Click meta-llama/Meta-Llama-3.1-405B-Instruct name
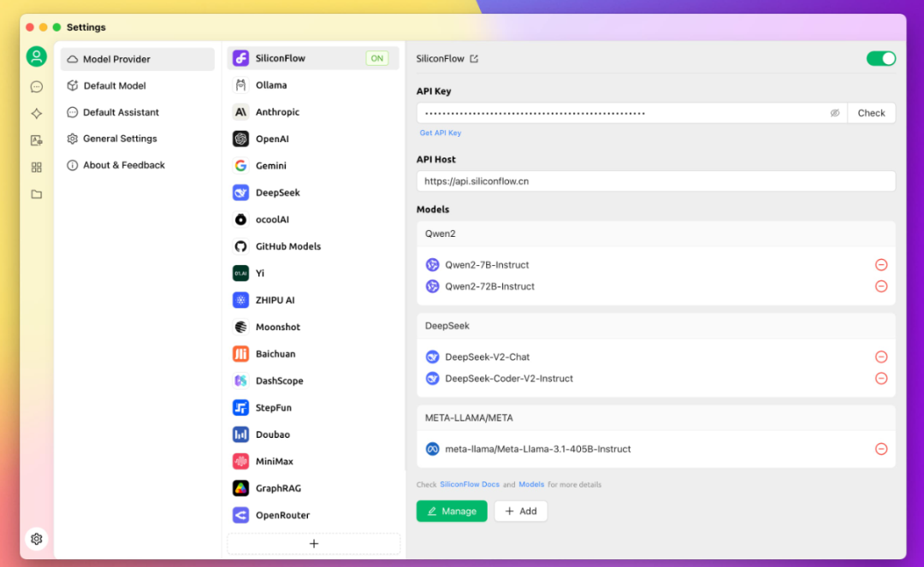This screenshot has width=924, height=567. (x=537, y=449)
